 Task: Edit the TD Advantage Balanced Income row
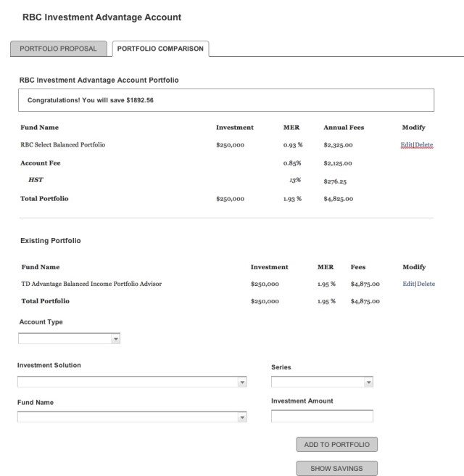coord(409,284)
